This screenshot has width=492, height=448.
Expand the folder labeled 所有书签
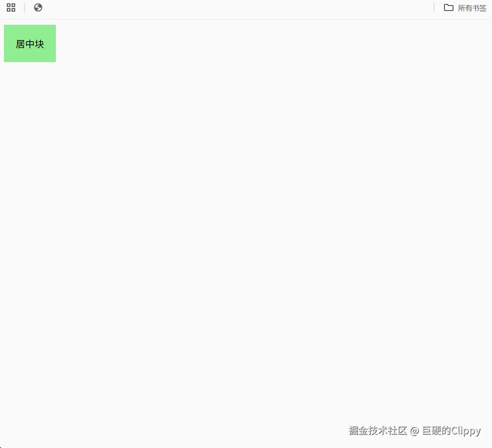[472, 8]
